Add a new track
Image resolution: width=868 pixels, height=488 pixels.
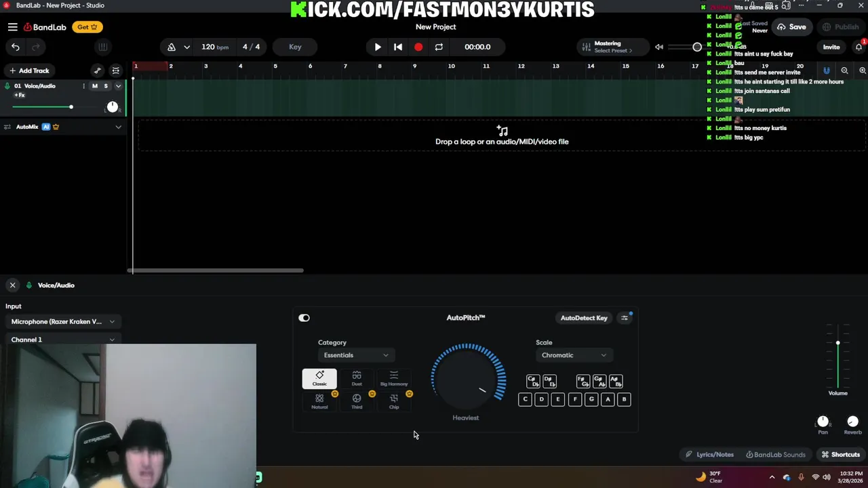point(28,70)
